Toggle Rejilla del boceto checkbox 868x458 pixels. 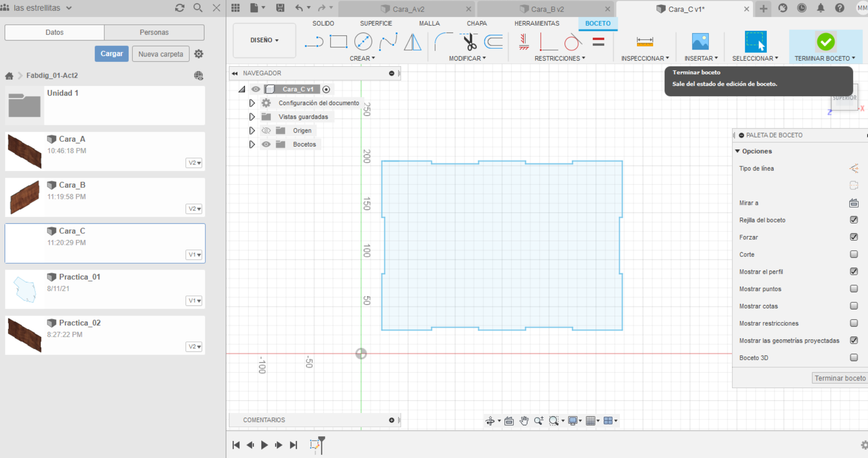point(854,220)
